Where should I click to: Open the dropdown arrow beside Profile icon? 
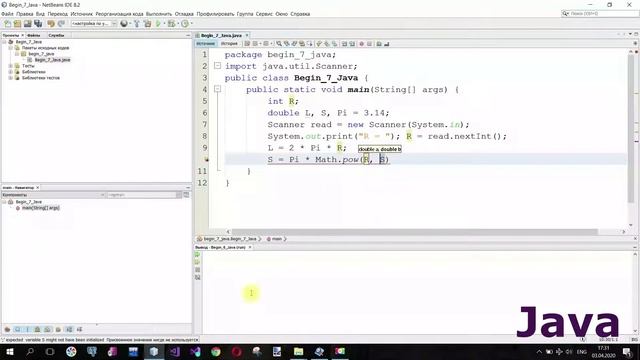(191, 24)
